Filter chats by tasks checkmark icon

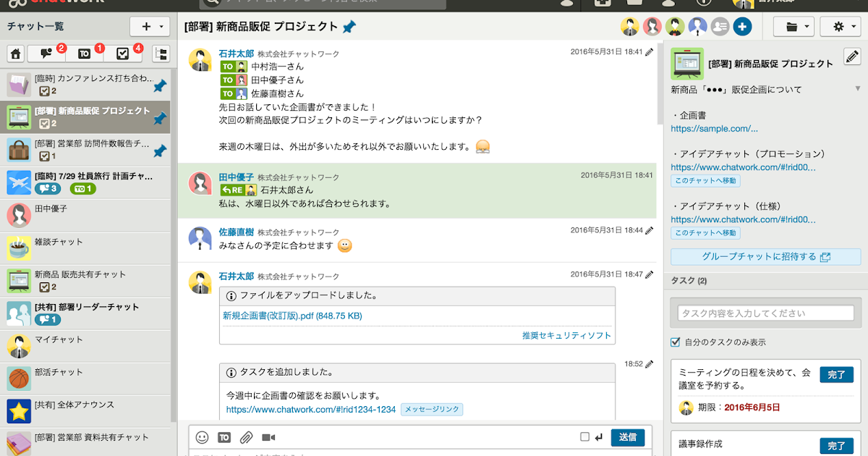123,54
